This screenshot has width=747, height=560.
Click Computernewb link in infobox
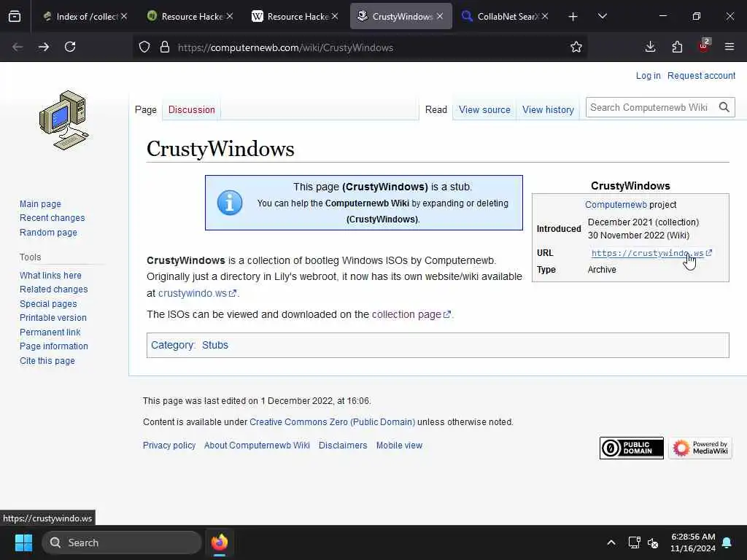click(x=616, y=205)
